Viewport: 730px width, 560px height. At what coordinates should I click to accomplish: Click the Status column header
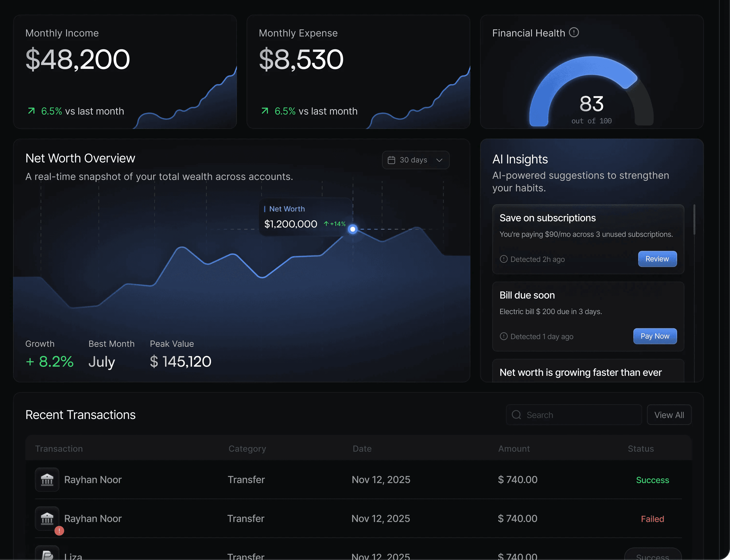641,449
